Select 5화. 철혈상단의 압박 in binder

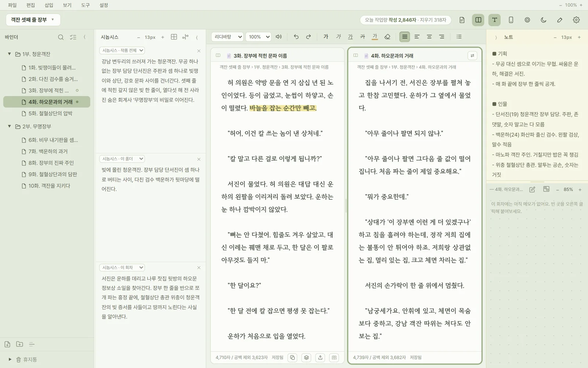click(x=47, y=113)
